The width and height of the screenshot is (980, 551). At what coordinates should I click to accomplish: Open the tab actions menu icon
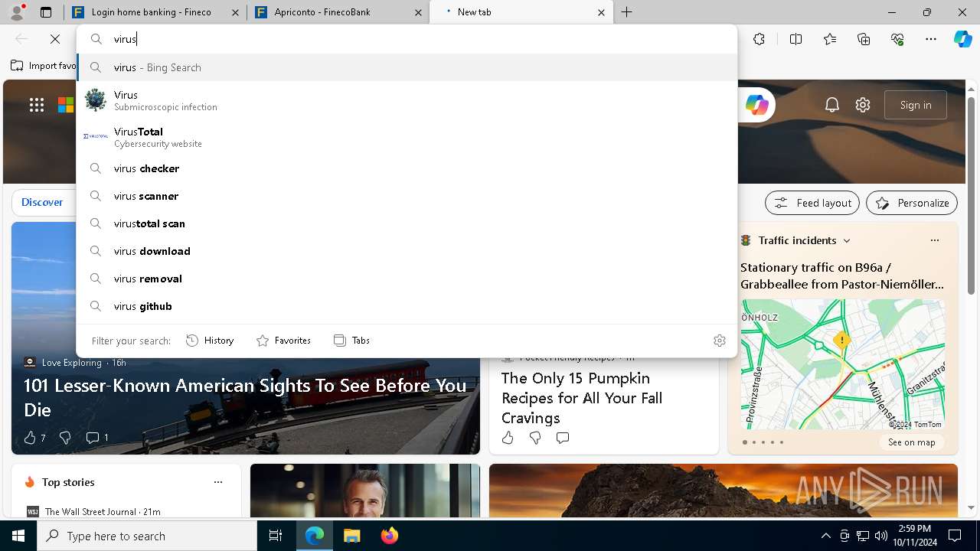tap(46, 12)
